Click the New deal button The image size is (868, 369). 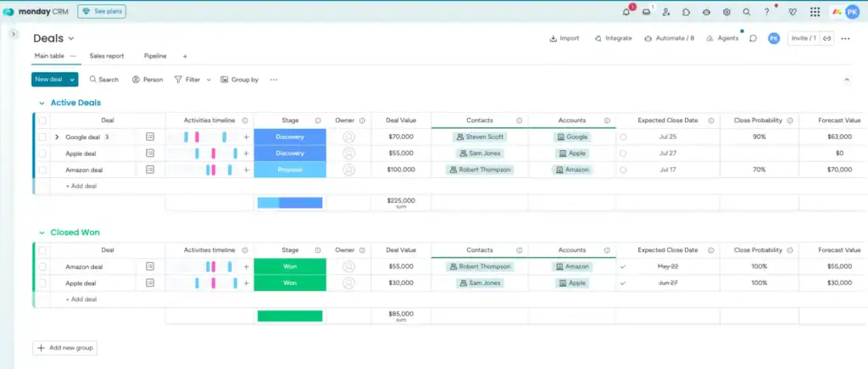click(48, 80)
